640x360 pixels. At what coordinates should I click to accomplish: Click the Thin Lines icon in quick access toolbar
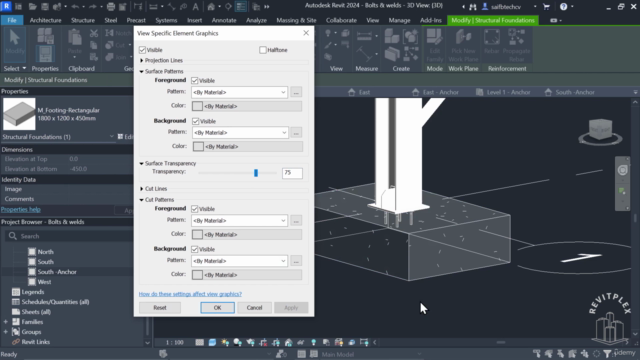[241, 7]
